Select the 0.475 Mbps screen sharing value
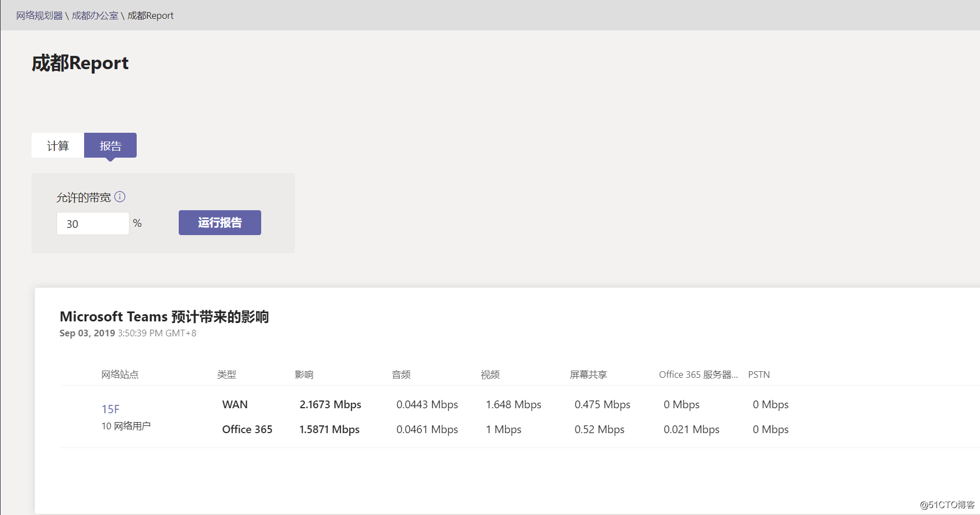Image resolution: width=980 pixels, height=515 pixels. coord(603,404)
